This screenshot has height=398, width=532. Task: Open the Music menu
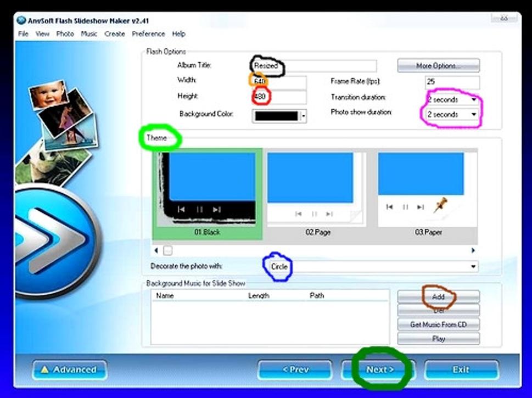pyautogui.click(x=89, y=34)
